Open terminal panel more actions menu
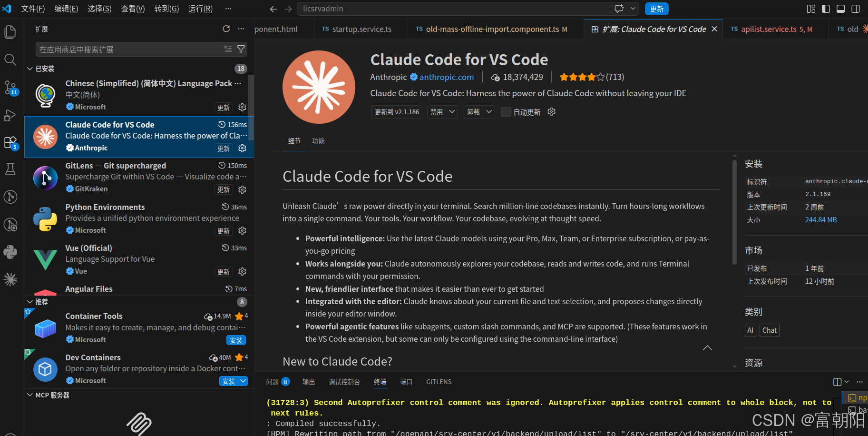868x436 pixels. (859, 382)
